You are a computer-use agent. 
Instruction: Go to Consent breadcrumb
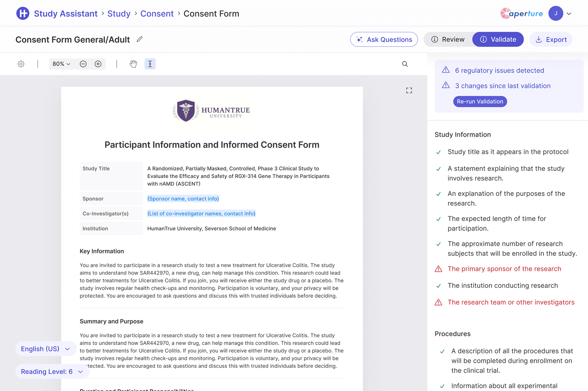[x=157, y=14]
